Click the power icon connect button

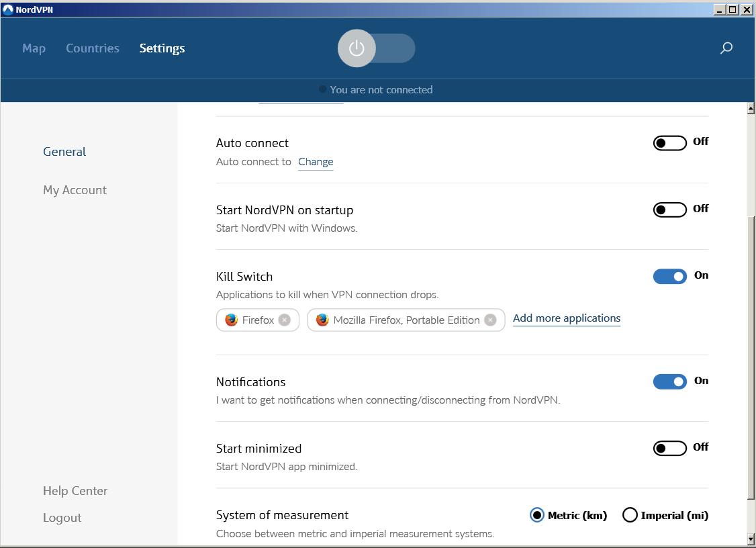[357, 48]
